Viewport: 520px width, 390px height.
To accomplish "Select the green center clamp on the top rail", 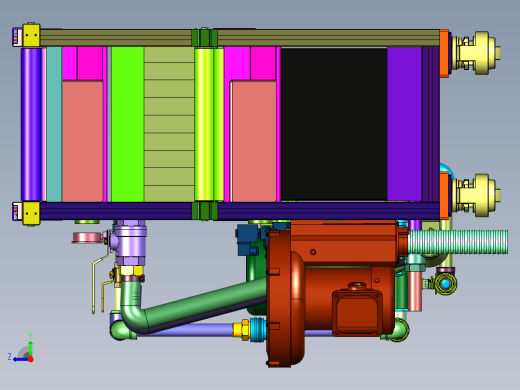I will (205, 37).
